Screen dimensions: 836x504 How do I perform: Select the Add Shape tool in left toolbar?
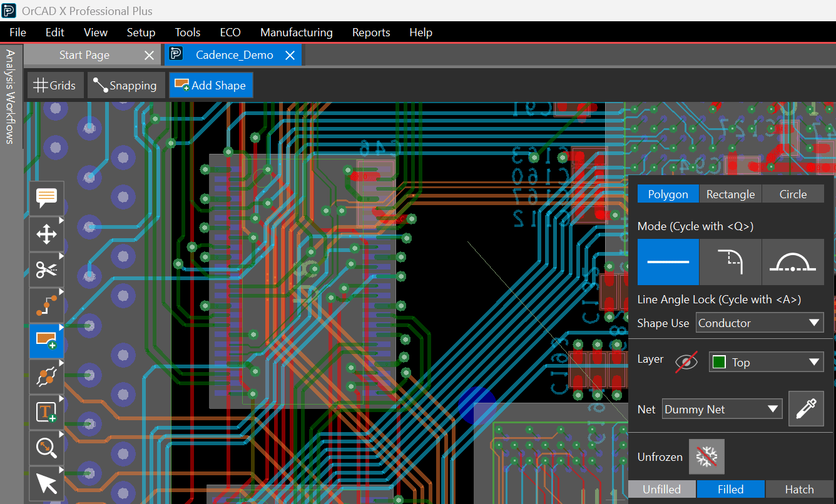(x=47, y=341)
